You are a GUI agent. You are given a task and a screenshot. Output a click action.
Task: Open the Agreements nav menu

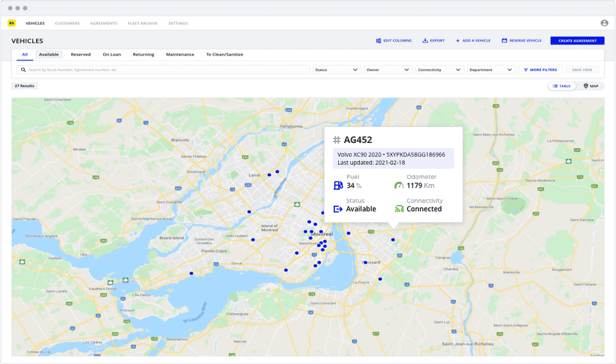(x=103, y=23)
